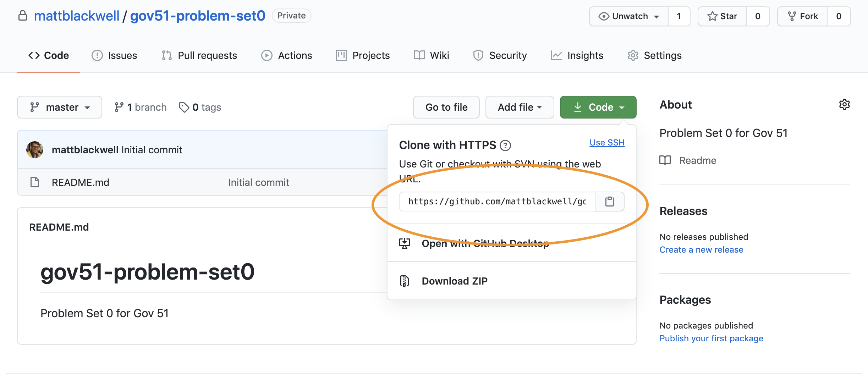Click the Packages heading

[x=685, y=300]
